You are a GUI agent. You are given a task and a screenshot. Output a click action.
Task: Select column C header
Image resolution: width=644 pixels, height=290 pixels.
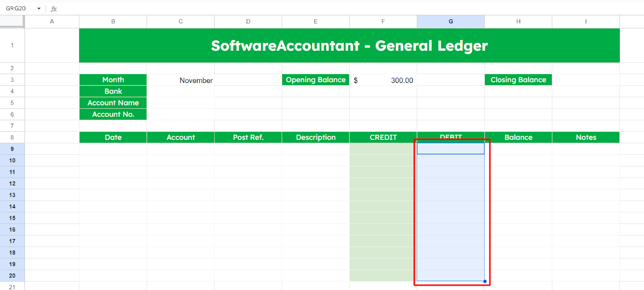tap(181, 21)
